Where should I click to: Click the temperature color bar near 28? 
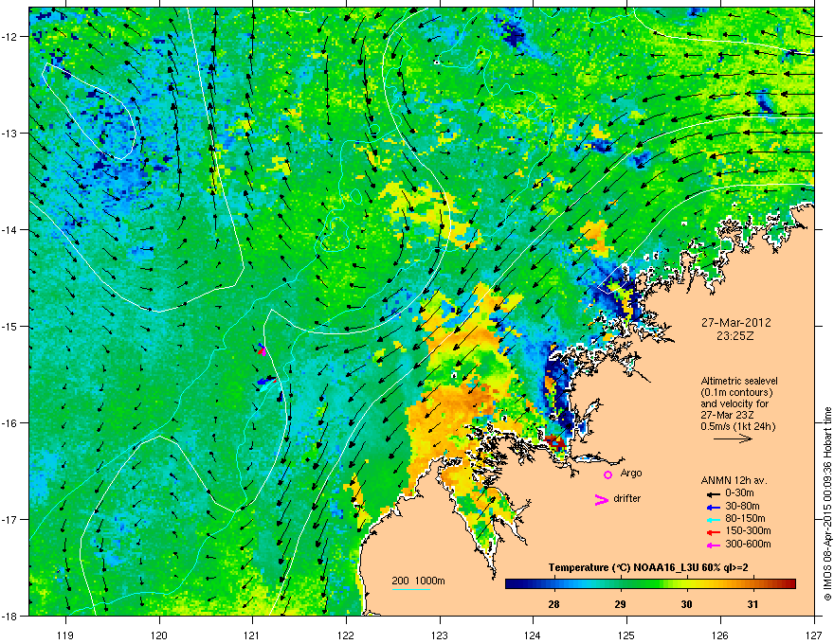coord(553,584)
